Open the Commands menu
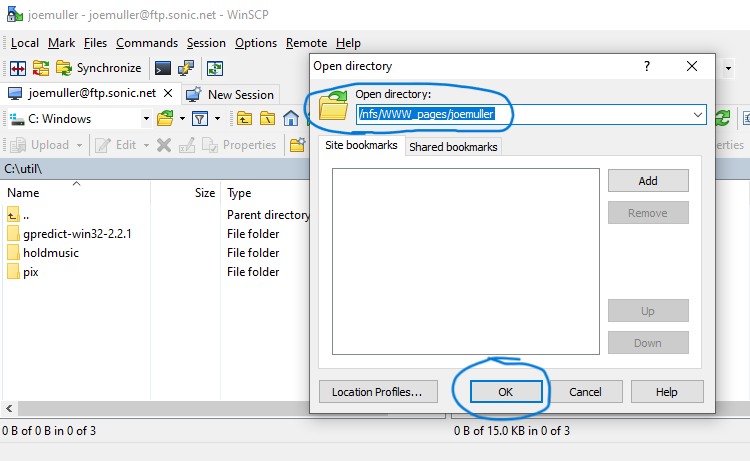This screenshot has height=461, width=750. pyautogui.click(x=147, y=43)
